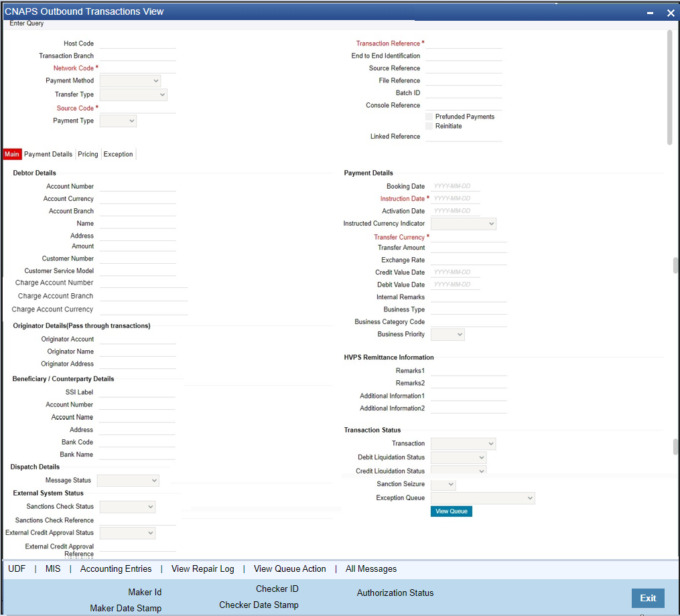The image size is (680, 616).
Task: Close the CNAPS Outbound Transactions View window
Action: coord(671,13)
